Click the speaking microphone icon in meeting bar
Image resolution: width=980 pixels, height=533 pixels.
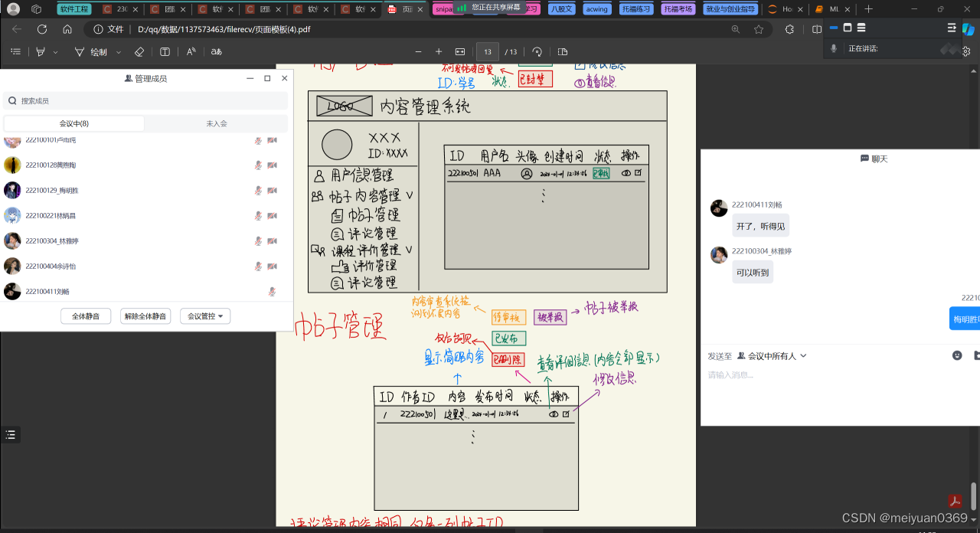coord(835,48)
